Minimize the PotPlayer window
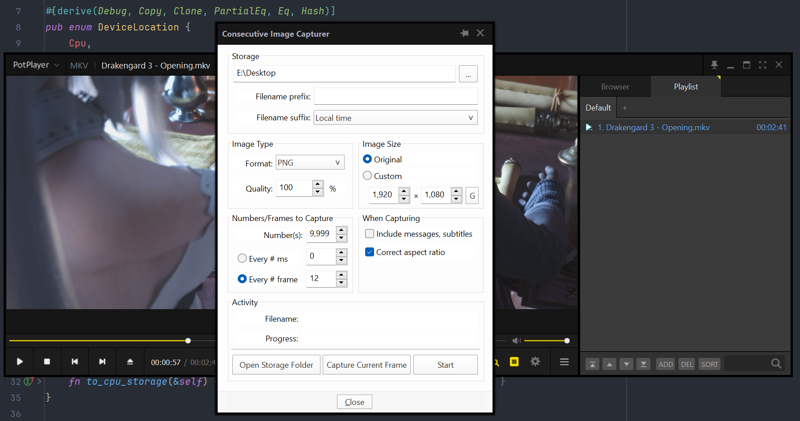The image size is (800, 421). (x=731, y=66)
